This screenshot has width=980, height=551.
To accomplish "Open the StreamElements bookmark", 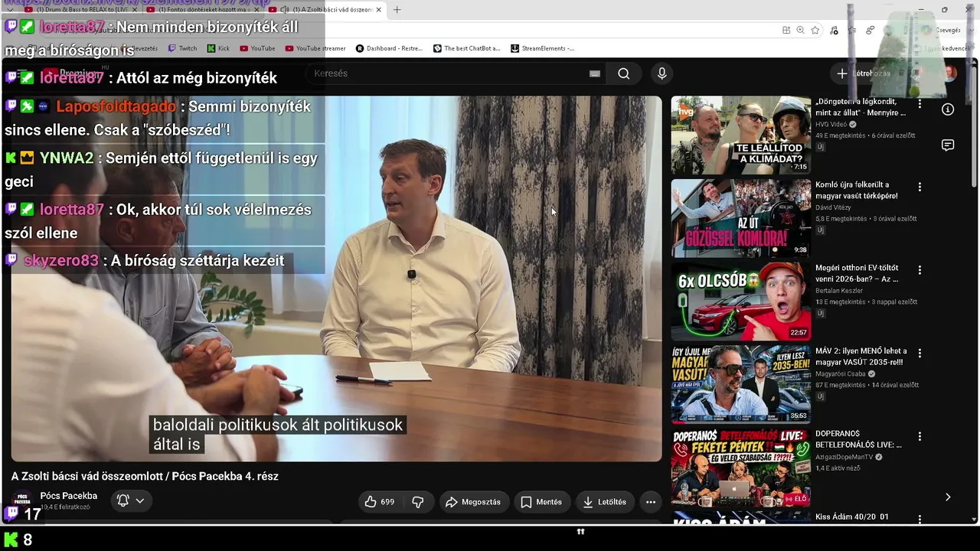I will click(x=543, y=48).
